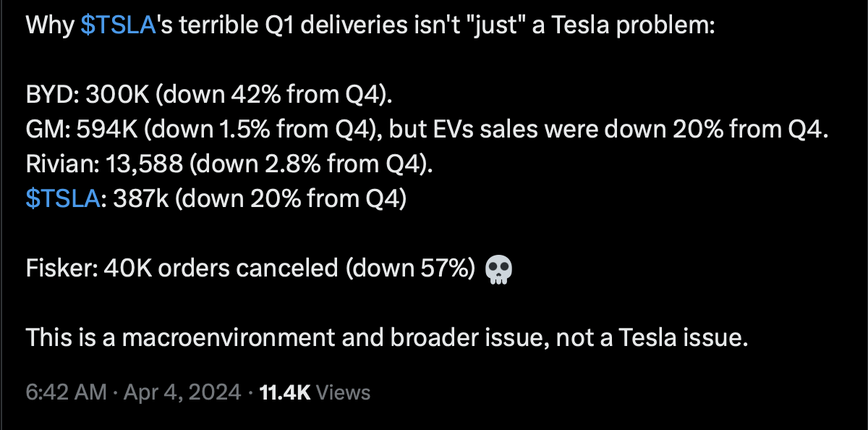The width and height of the screenshot is (868, 430).
Task: Click the "(down 57%)" text before skull
Action: click(x=409, y=269)
